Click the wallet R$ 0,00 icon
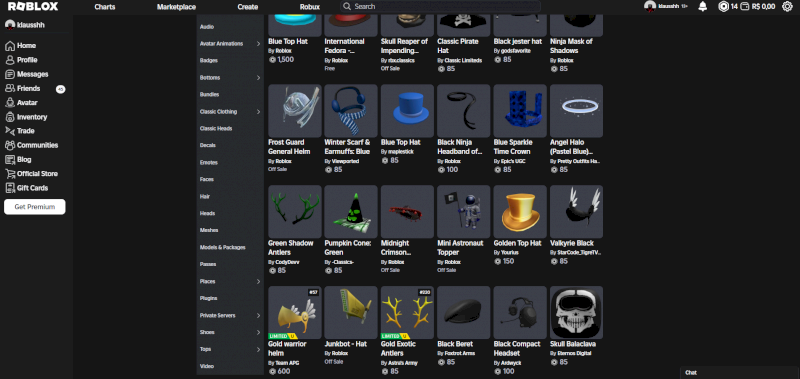The width and height of the screenshot is (800, 379). tap(744, 7)
